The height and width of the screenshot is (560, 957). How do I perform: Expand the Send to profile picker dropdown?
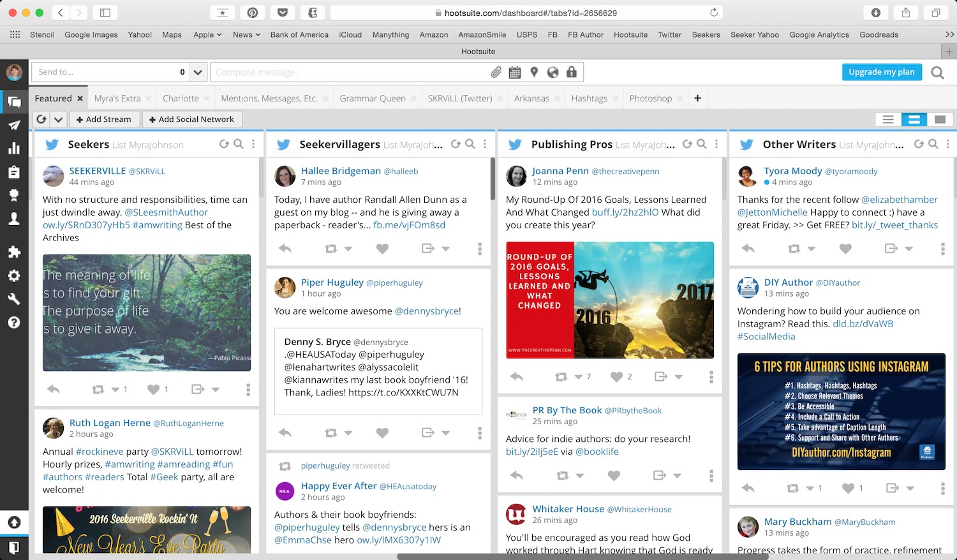click(x=198, y=72)
